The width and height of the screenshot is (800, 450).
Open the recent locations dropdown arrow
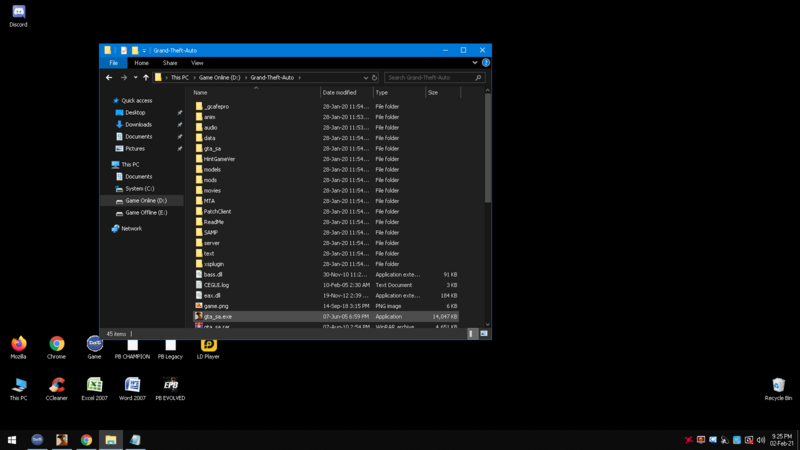135,78
